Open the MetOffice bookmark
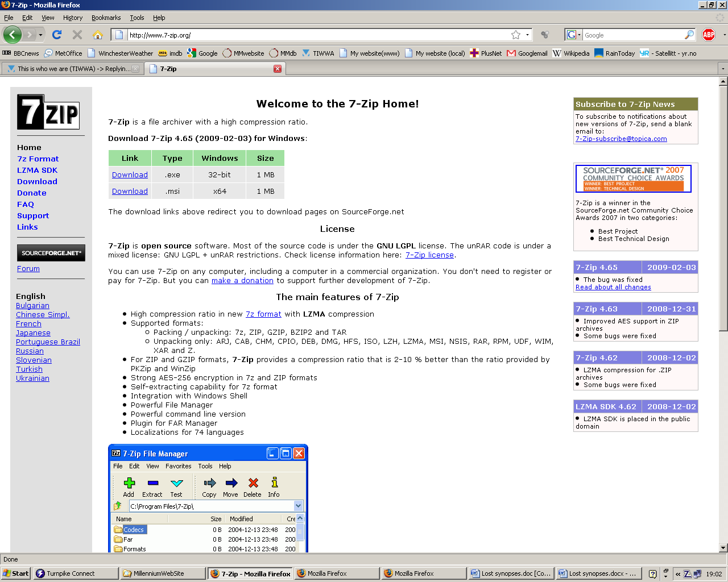 (x=63, y=53)
